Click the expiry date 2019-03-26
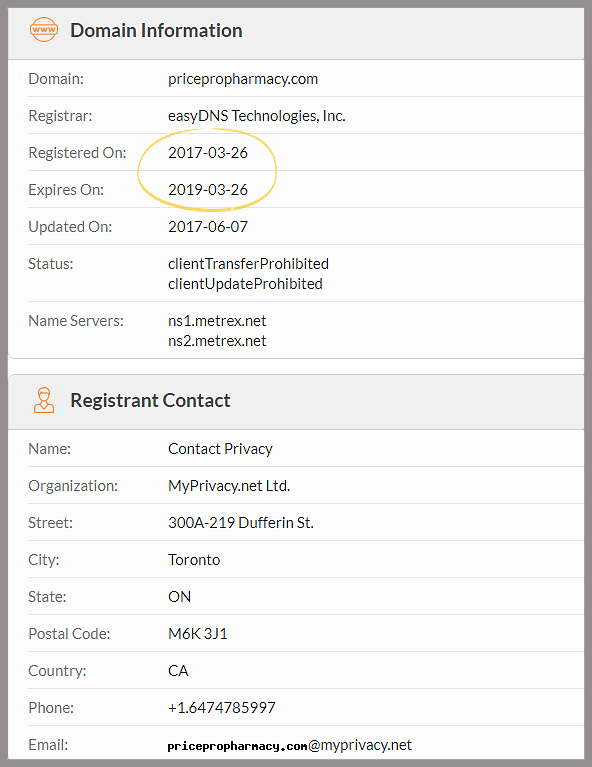The width and height of the screenshot is (592, 767). click(208, 190)
